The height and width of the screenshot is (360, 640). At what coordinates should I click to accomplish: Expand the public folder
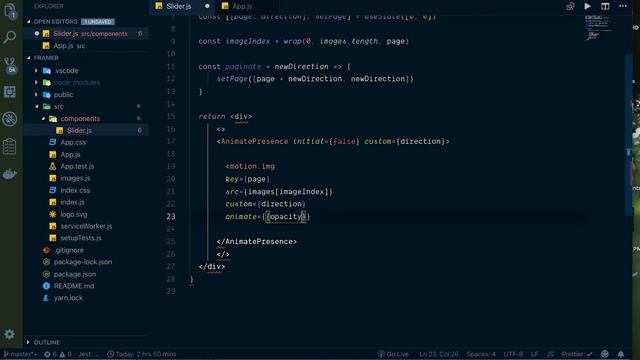click(63, 94)
